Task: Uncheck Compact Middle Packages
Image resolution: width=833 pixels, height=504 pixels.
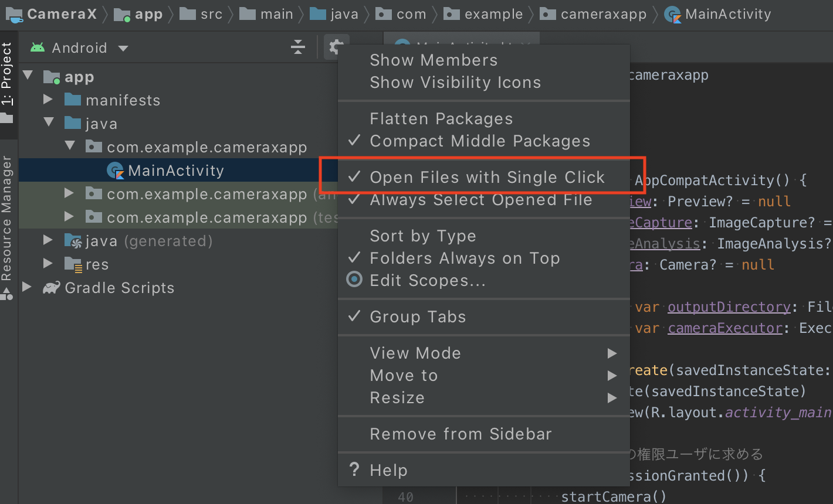Action: coord(484,141)
